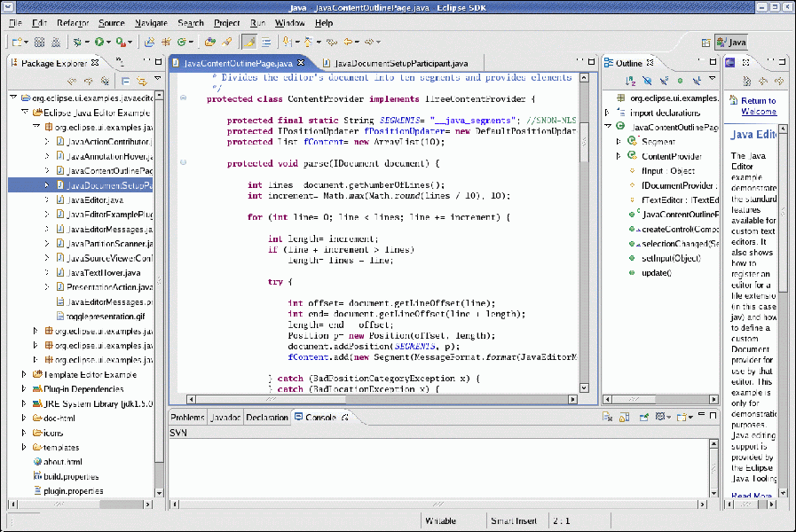Toggle Hide Local Types in Outline
Image resolution: width=796 pixels, height=532 pixels.
[697, 81]
